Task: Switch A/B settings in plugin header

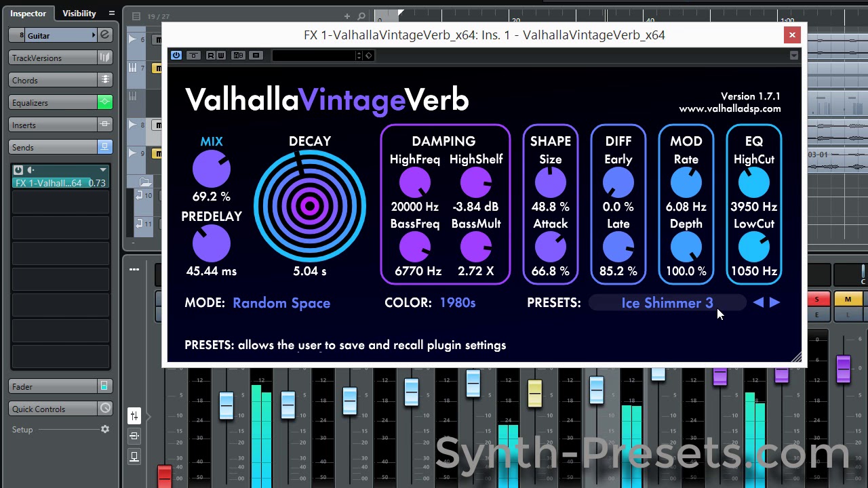Action: coord(239,56)
